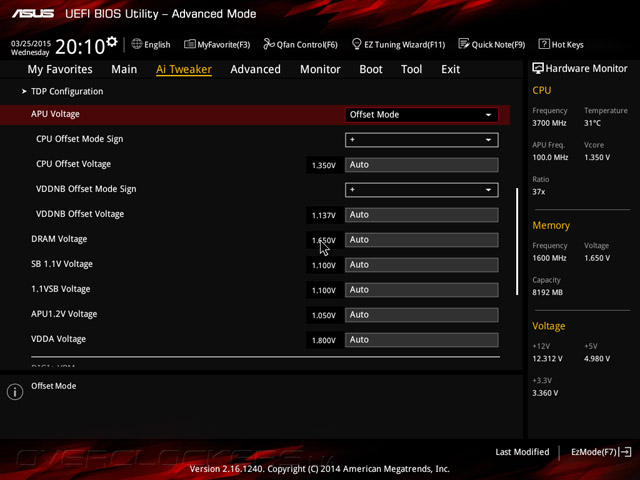Screen dimensions: 640x480
Task: Click the Ratio 37x reading
Action: 538,191
